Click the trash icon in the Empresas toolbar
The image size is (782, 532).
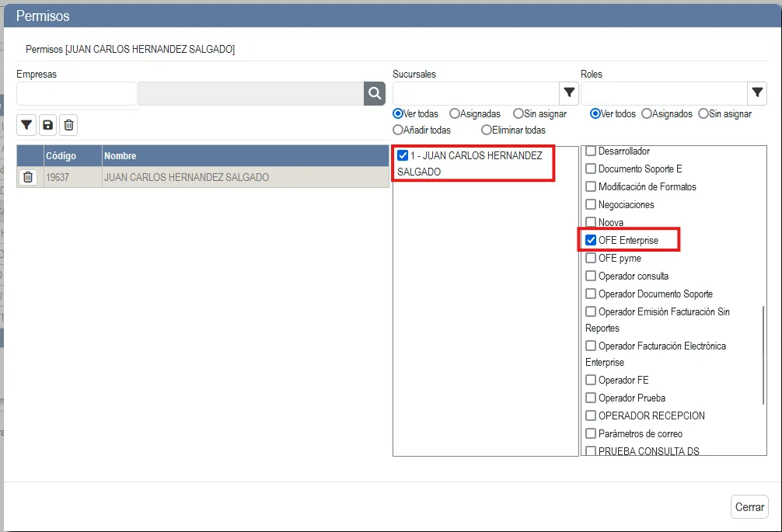[x=68, y=124]
